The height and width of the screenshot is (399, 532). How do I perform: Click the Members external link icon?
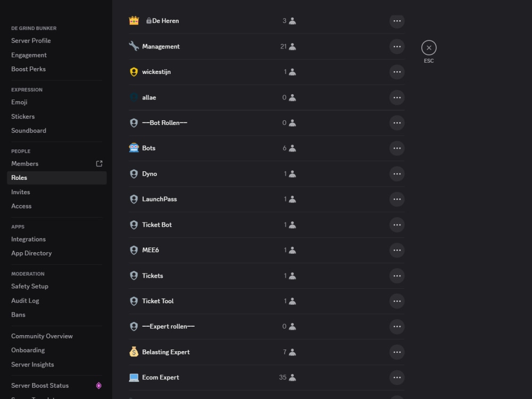[x=99, y=163]
